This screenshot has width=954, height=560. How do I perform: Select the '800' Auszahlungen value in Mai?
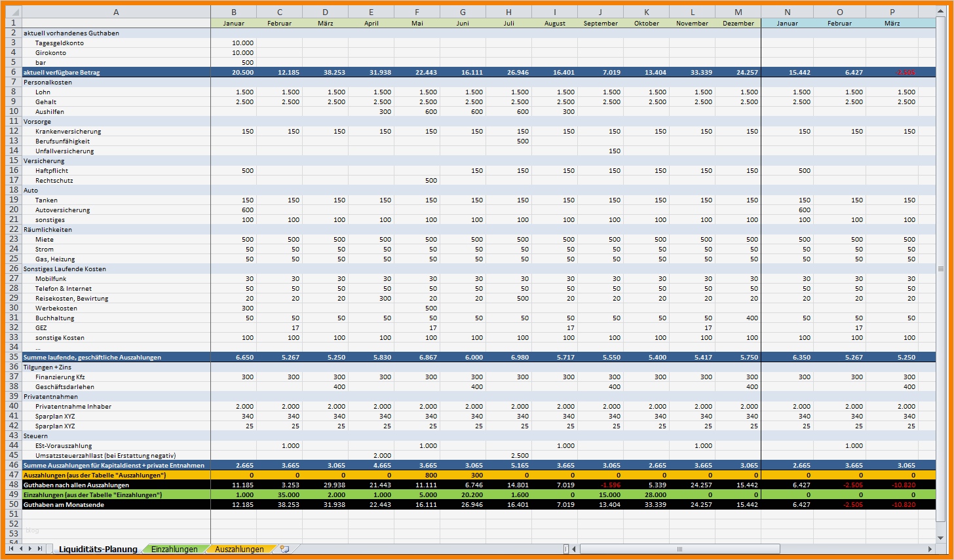[x=417, y=475]
